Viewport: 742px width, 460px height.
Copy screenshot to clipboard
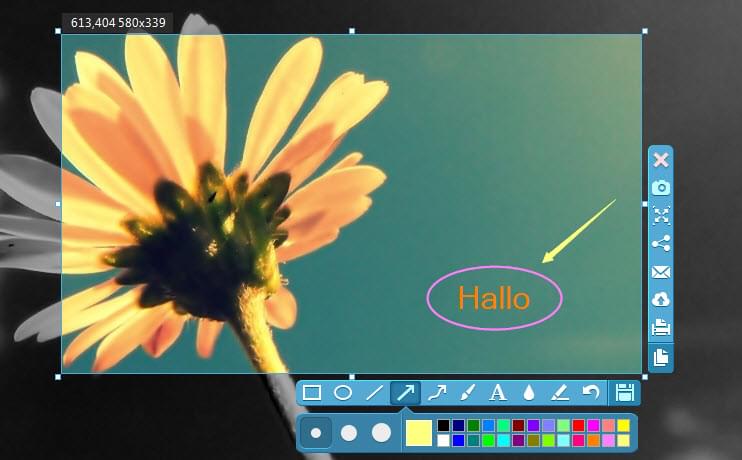660,357
